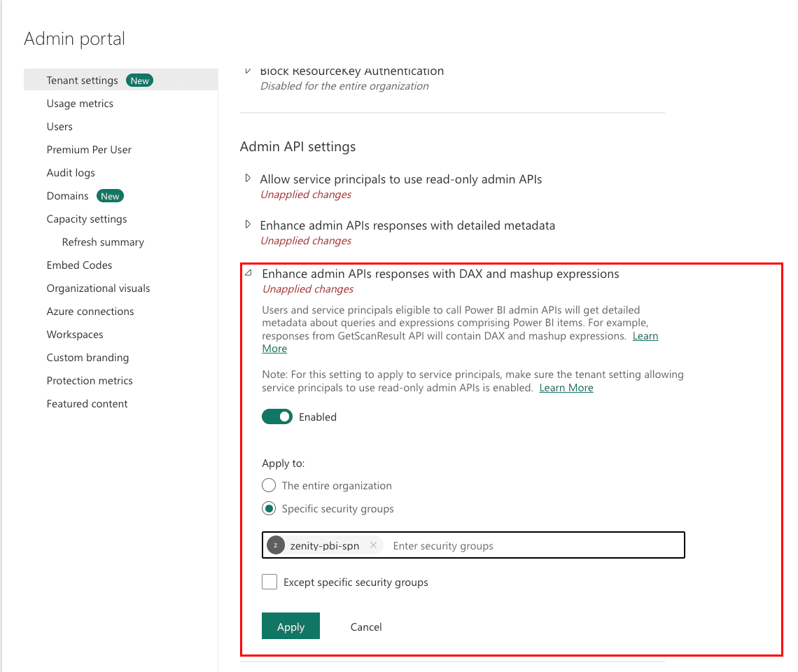Click New badge beside Domains
Viewport: 798px width, 672px height.
pyautogui.click(x=110, y=196)
